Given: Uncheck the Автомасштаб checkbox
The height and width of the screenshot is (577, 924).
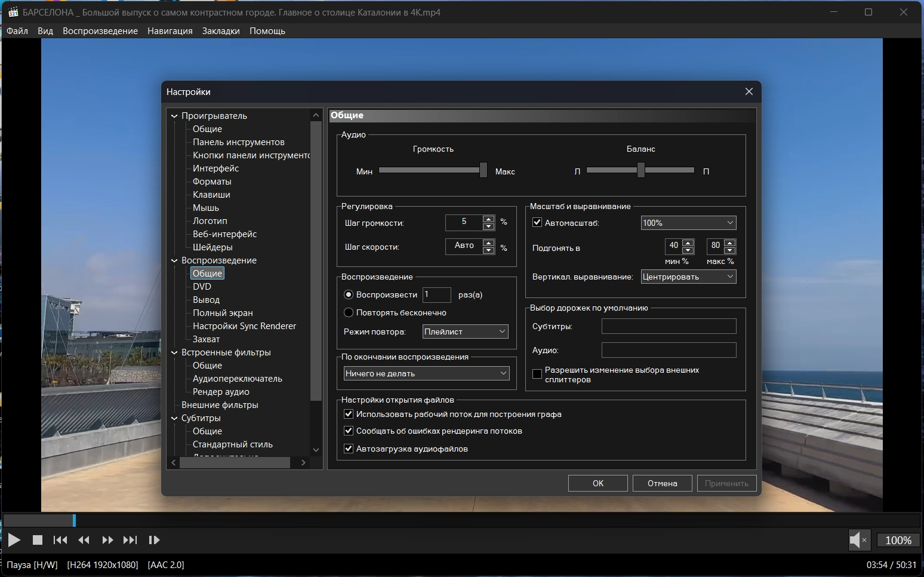Looking at the screenshot, I should pyautogui.click(x=537, y=223).
